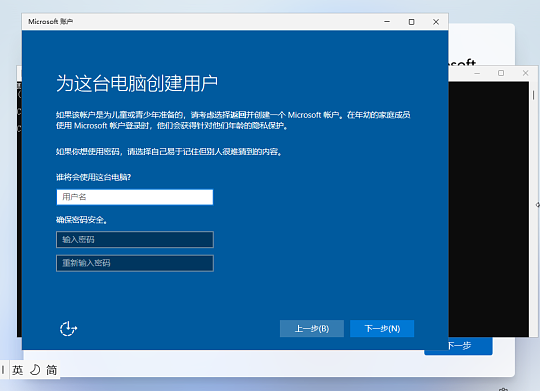
Task: Switch IME 英 language mode indicator
Action: [x=18, y=370]
